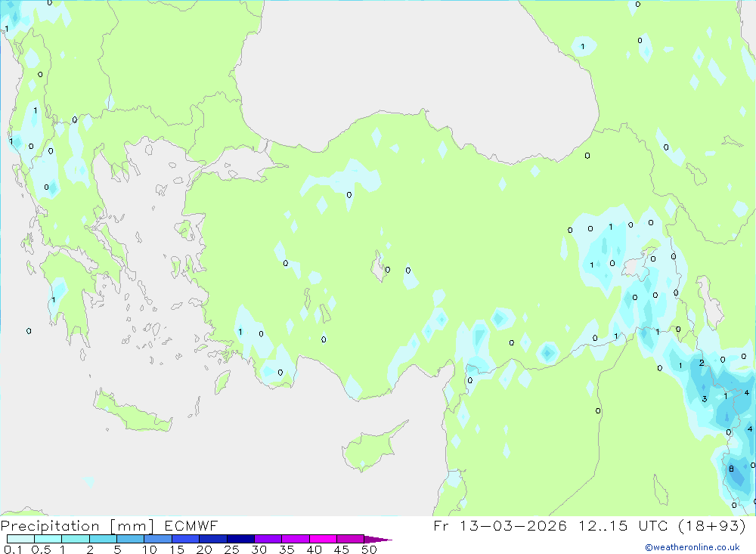Click the 35–40 mm violet legend block
The width and height of the screenshot is (756, 554).
(295, 539)
